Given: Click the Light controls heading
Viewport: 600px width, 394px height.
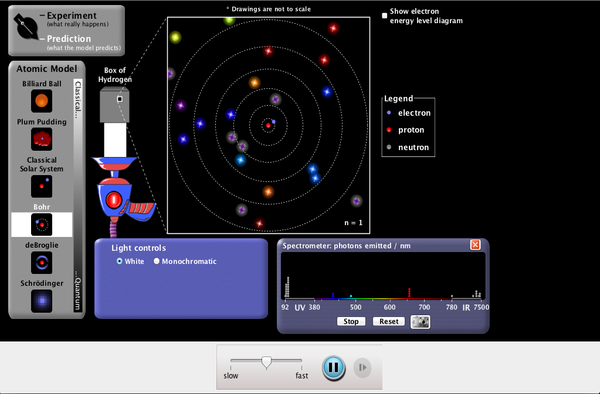Looking at the screenshot, I should pos(139,248).
